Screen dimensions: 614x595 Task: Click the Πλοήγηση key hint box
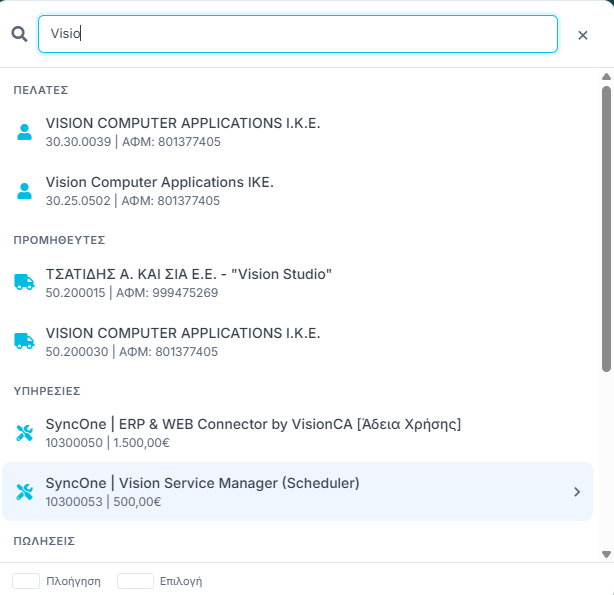[26, 581]
